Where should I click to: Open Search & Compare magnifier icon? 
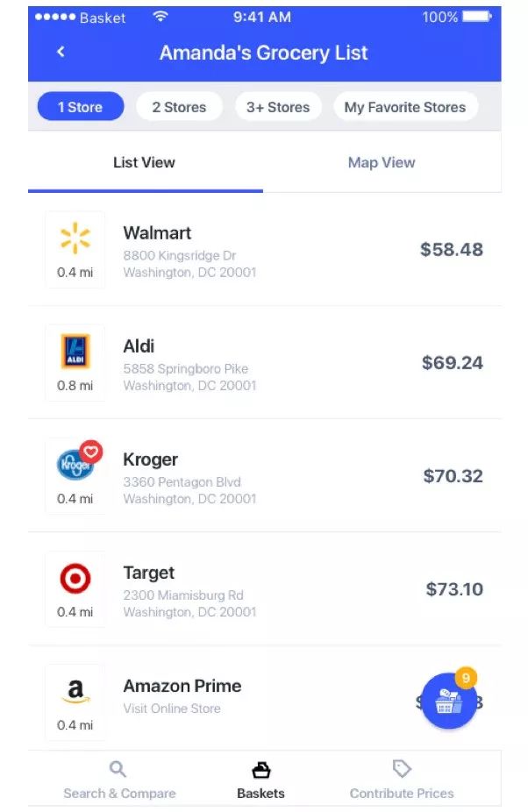point(118,769)
